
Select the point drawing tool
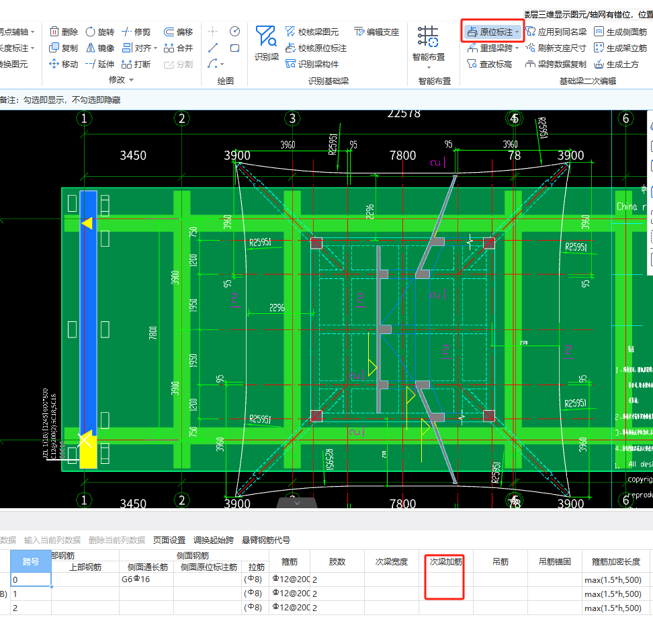click(213, 32)
